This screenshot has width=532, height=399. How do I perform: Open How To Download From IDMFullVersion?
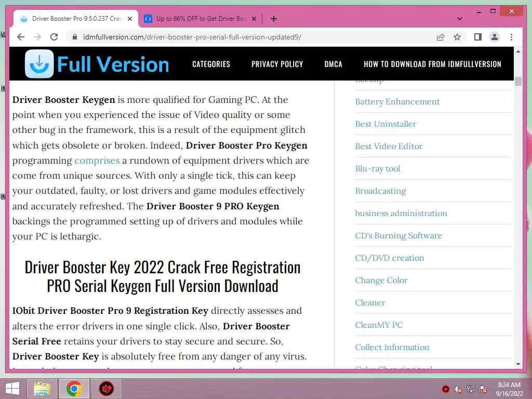click(432, 64)
